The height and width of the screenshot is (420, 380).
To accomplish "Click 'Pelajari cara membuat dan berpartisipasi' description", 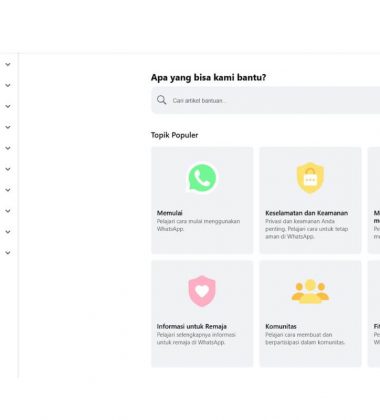I will click(x=305, y=338).
